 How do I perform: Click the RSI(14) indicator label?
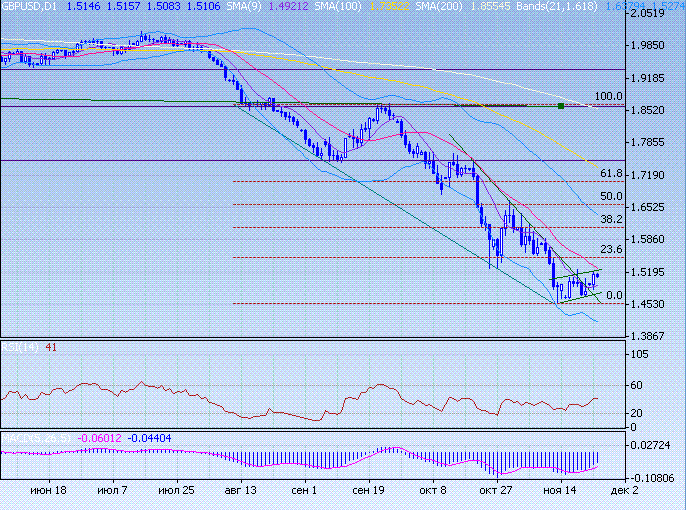pos(20,346)
